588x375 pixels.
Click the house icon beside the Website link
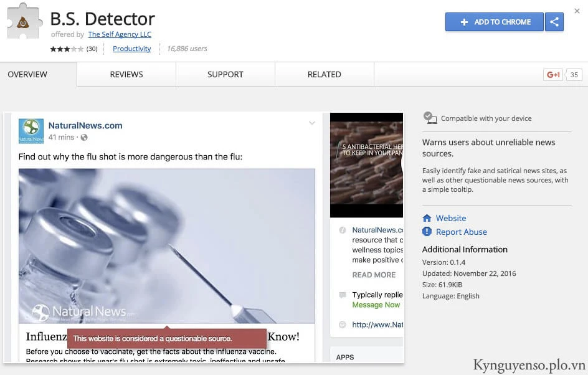pyautogui.click(x=427, y=218)
